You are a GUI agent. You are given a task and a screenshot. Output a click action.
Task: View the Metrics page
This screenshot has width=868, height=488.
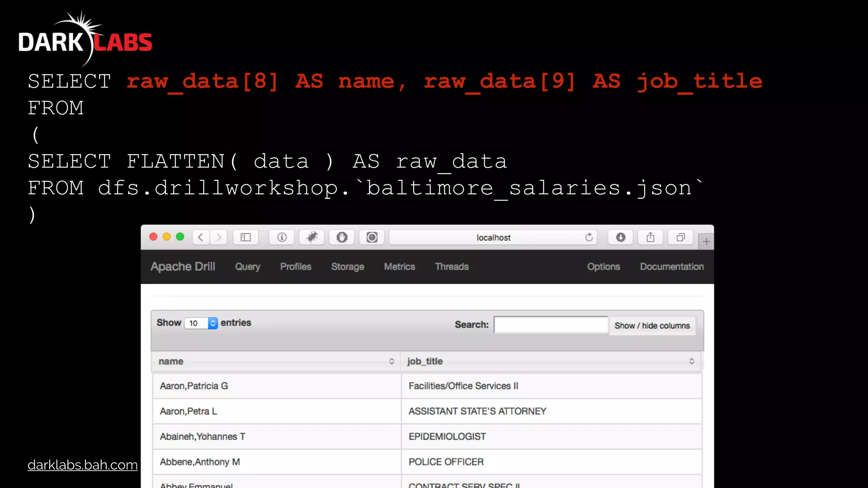pyautogui.click(x=400, y=266)
